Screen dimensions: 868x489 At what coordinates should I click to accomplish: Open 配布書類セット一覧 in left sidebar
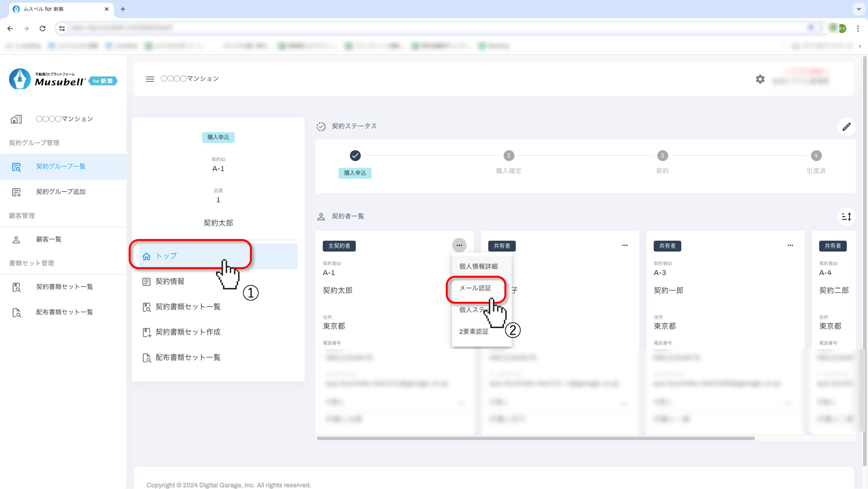click(x=64, y=312)
